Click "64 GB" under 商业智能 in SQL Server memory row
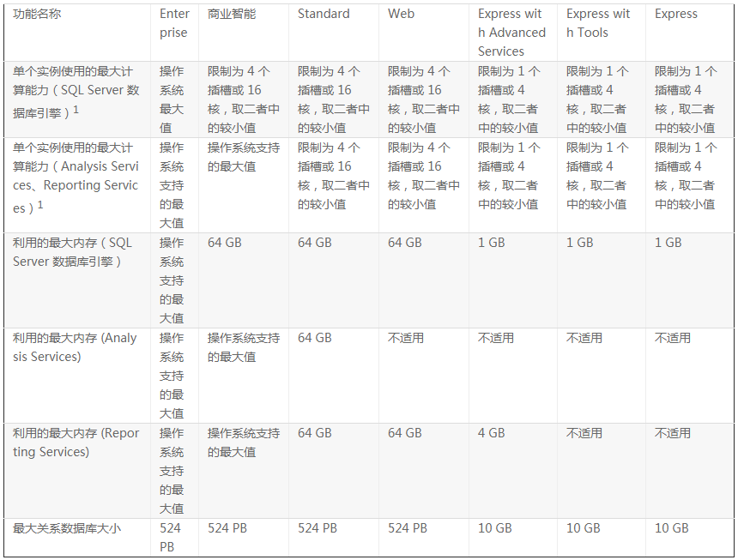 click(225, 243)
